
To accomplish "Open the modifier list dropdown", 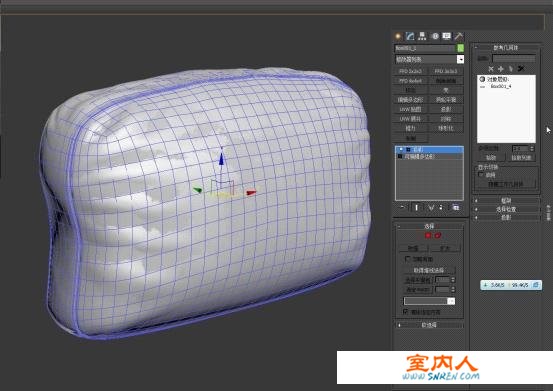I will tap(460, 59).
